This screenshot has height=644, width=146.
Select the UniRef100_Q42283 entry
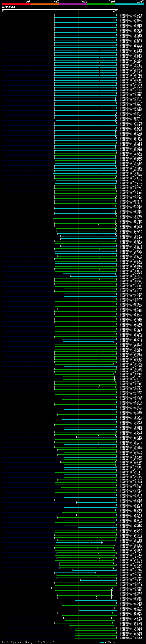131,572
